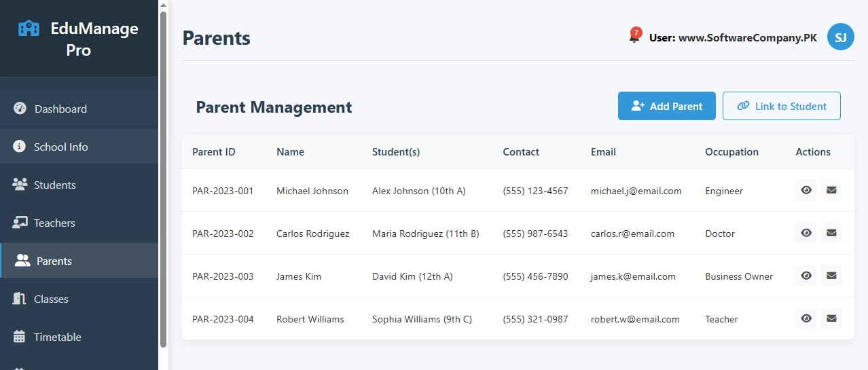View details for James Kim
This screenshot has height=370, width=868.
click(x=806, y=276)
